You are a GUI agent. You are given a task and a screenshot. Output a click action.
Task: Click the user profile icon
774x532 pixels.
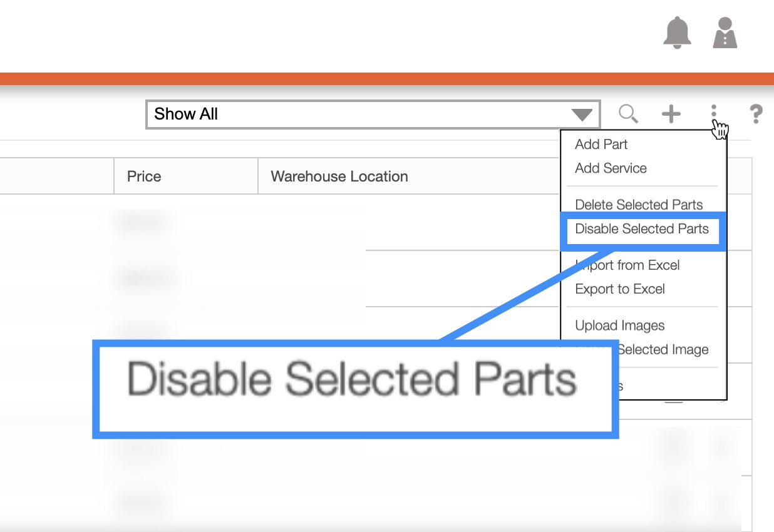tap(725, 33)
